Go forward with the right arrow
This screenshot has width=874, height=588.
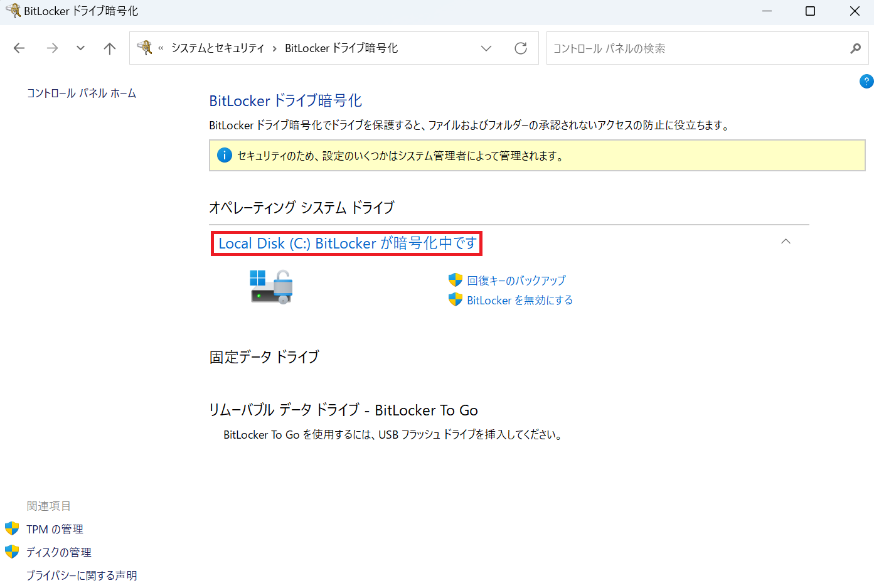(x=52, y=48)
